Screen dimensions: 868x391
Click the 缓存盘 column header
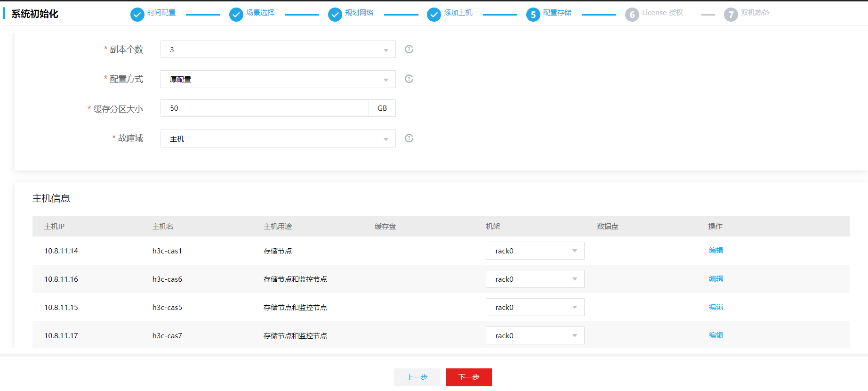(386, 227)
